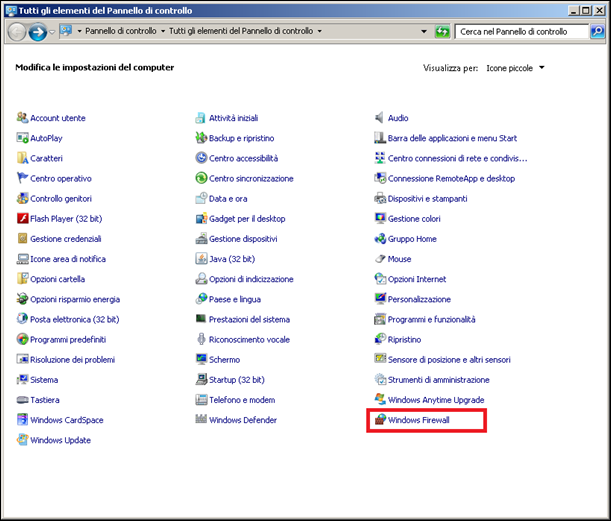Image resolution: width=611 pixels, height=521 pixels.
Task: Click the Windows Firewall icon
Action: pos(380,420)
